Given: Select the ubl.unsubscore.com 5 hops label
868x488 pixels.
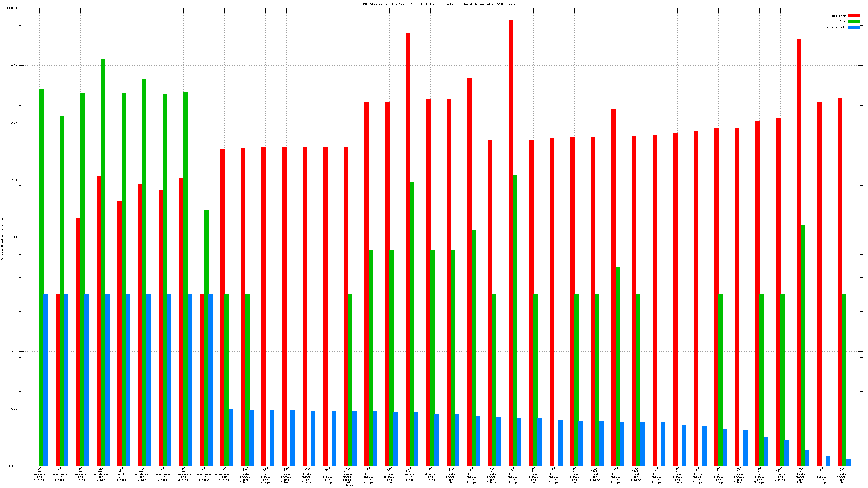Looking at the screenshot, I should pos(224,474).
